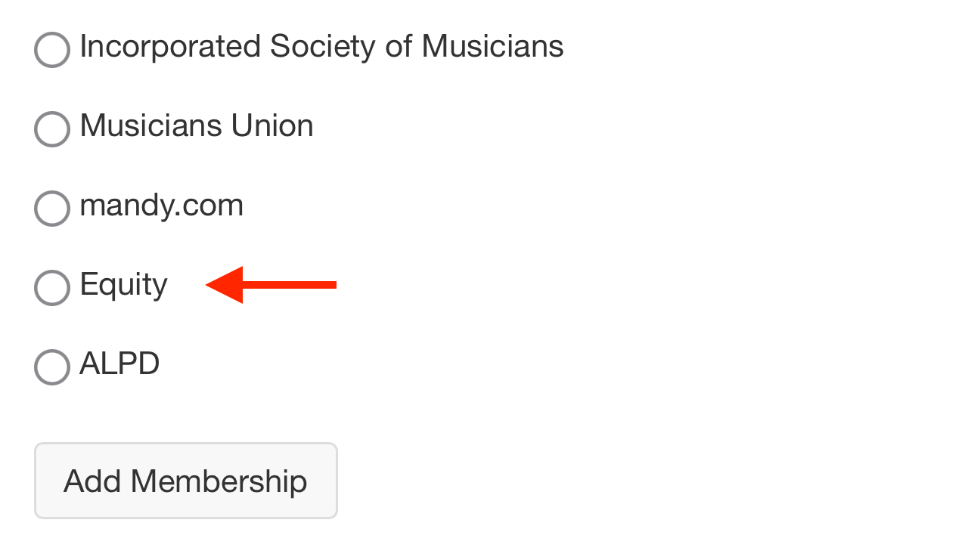
Task: Select the Equity radio button
Action: [x=52, y=288]
